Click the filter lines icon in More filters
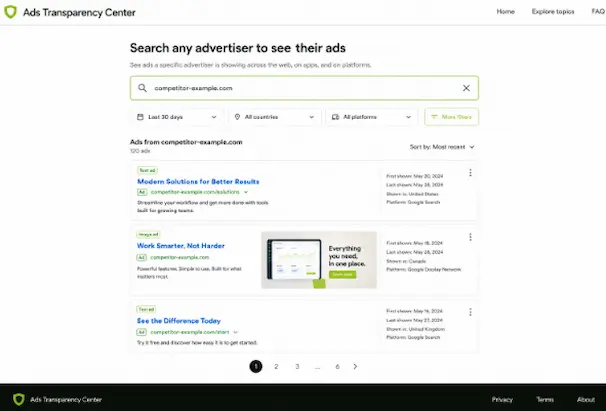 [434, 117]
